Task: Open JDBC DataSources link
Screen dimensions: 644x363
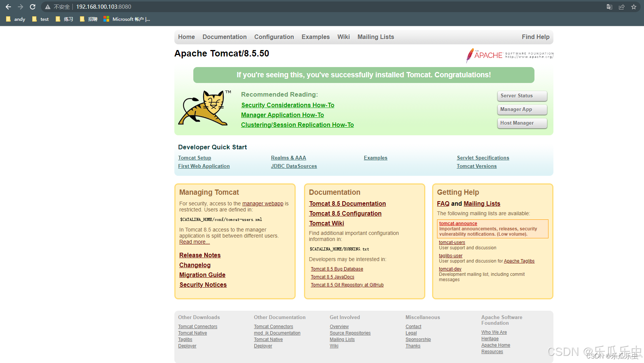Action: click(x=294, y=166)
